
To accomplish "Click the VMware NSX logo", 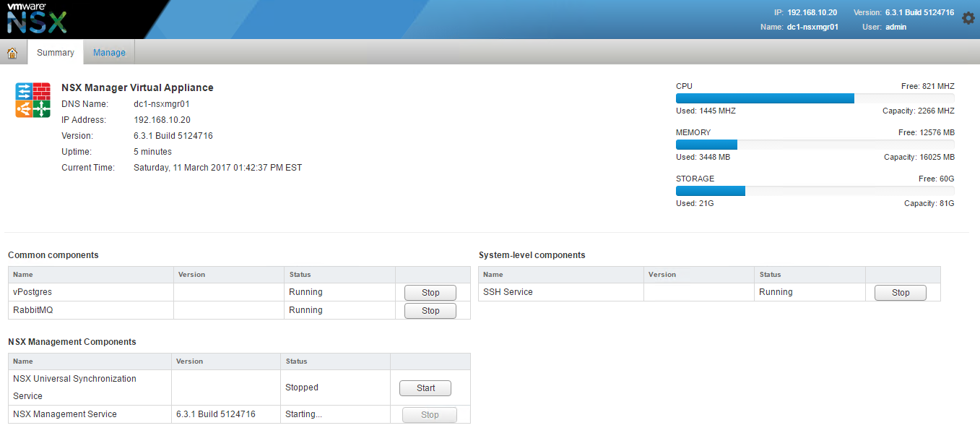I will point(37,19).
